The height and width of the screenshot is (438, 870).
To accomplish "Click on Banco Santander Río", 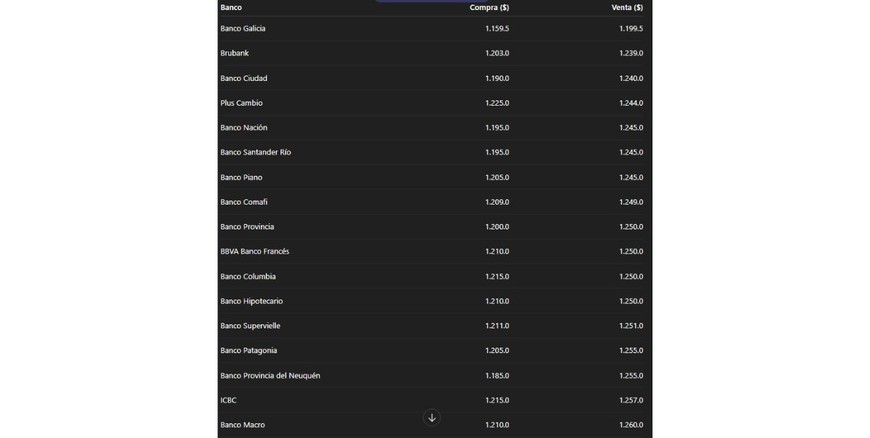I will pos(256,153).
